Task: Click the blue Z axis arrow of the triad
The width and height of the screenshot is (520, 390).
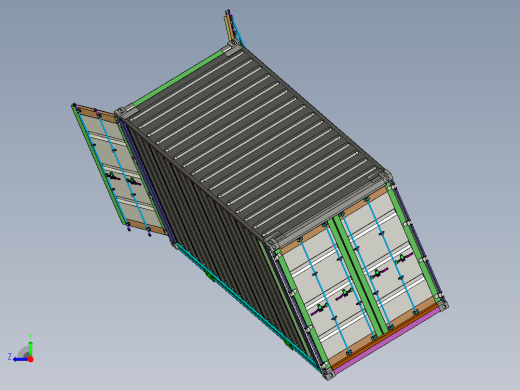Action: click(20, 359)
